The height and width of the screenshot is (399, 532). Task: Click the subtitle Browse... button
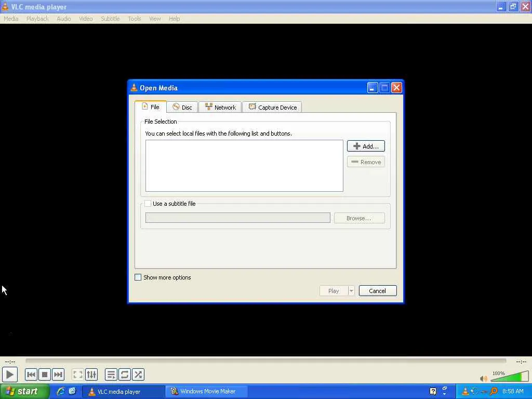point(359,218)
